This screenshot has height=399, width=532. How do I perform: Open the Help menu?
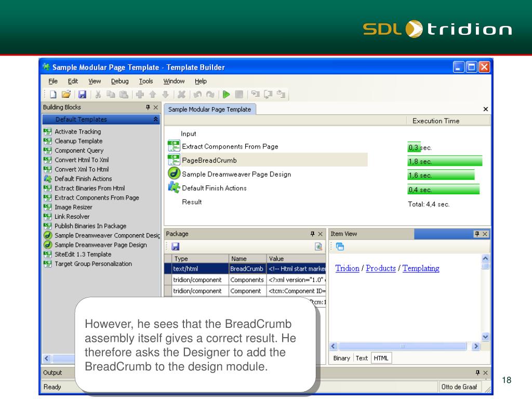point(201,81)
